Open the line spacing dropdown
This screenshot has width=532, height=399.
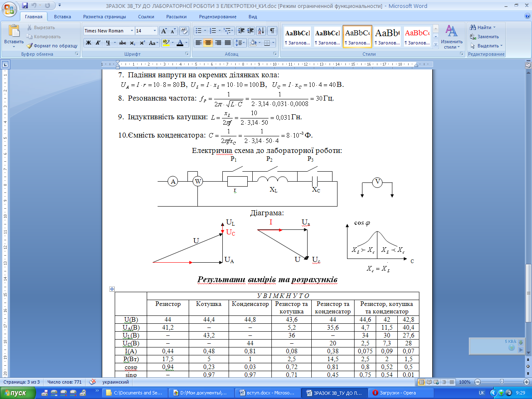(x=240, y=42)
